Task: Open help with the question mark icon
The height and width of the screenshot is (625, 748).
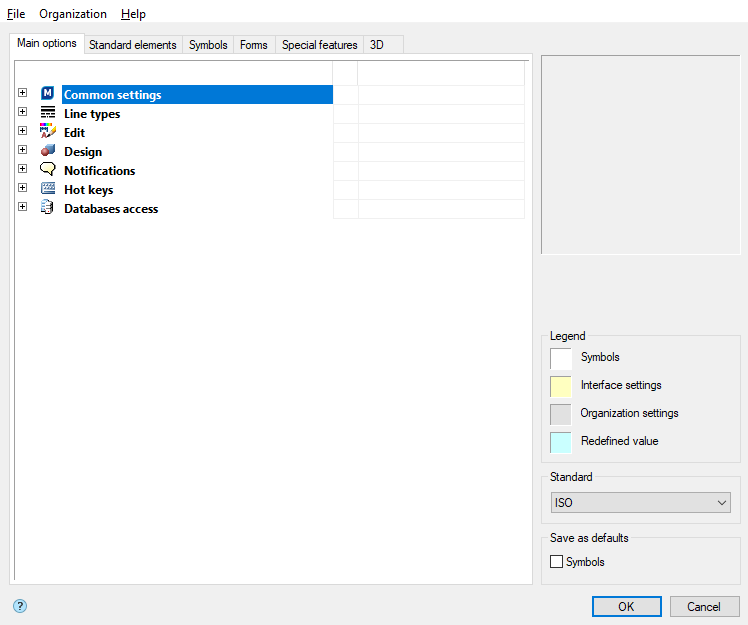Action: pyautogui.click(x=20, y=606)
